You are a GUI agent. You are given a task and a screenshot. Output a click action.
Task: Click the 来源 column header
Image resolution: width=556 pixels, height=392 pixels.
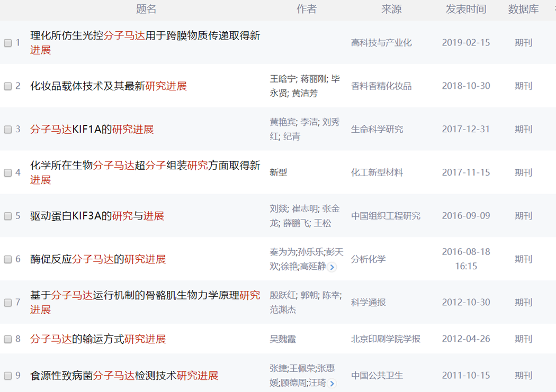click(391, 9)
